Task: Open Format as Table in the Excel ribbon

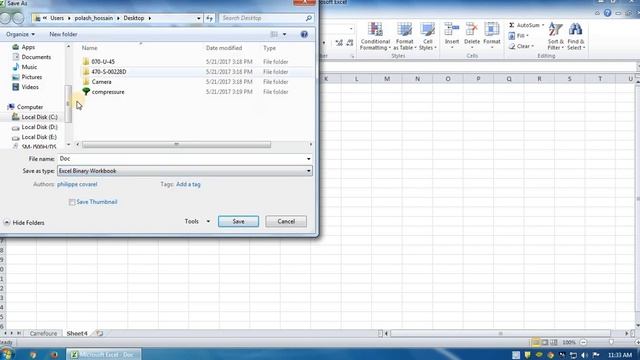Action: (404, 36)
